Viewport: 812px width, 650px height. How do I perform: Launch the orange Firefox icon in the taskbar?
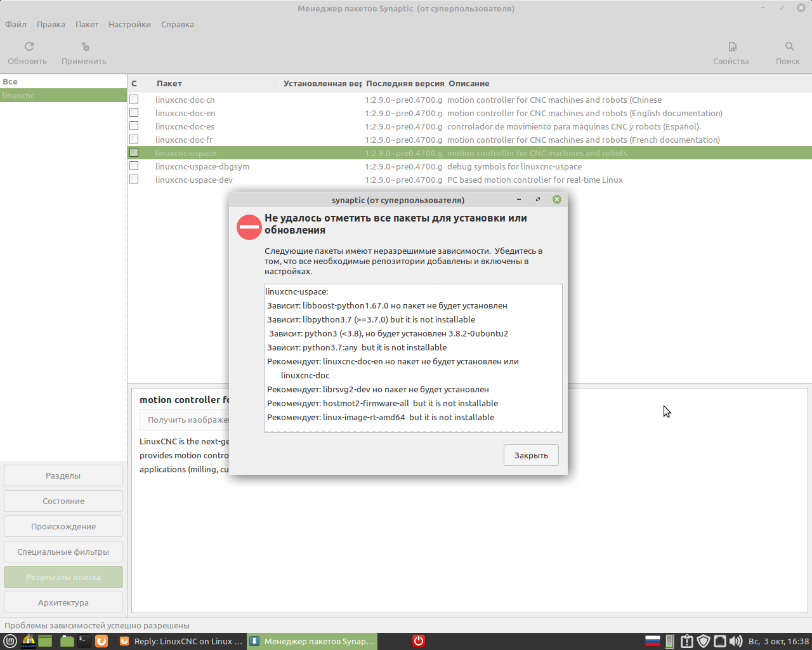(101, 641)
